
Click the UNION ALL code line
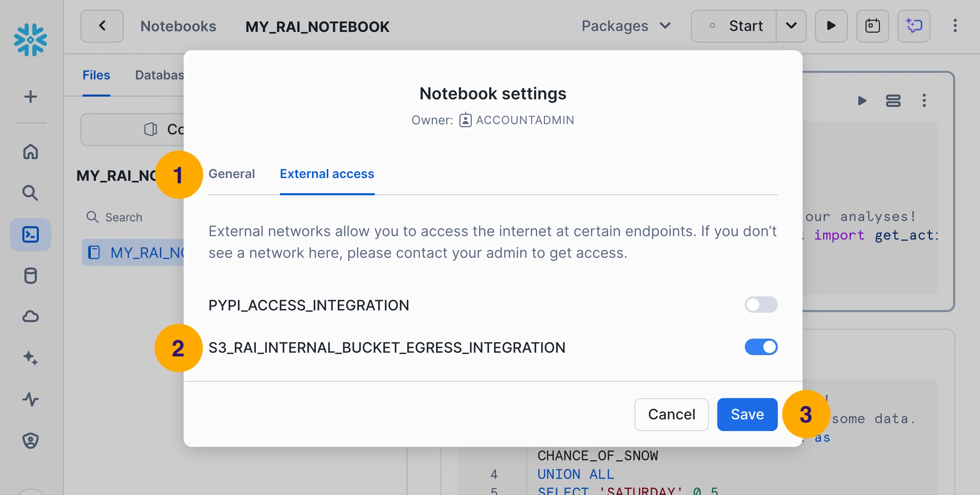tap(576, 474)
